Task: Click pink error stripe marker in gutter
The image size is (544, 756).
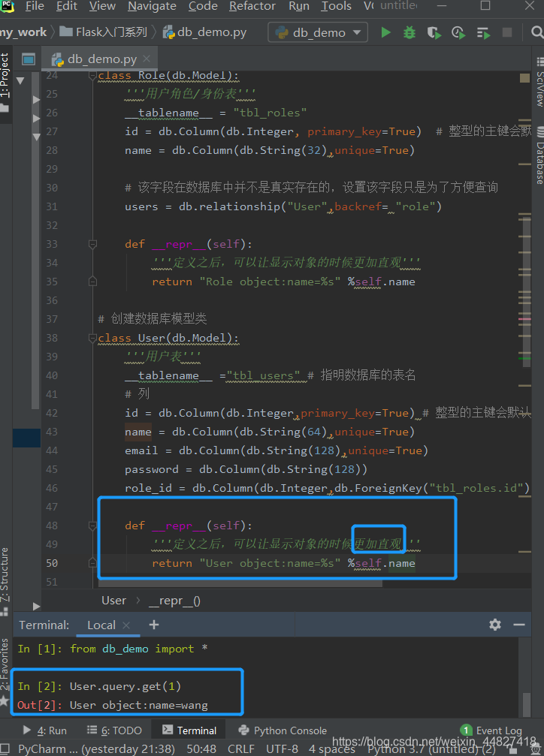Action: (524, 319)
